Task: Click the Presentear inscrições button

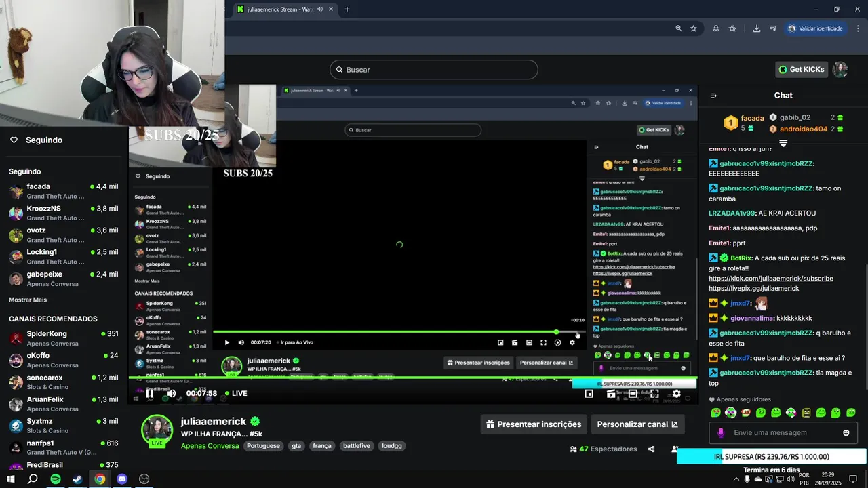Action: point(534,424)
